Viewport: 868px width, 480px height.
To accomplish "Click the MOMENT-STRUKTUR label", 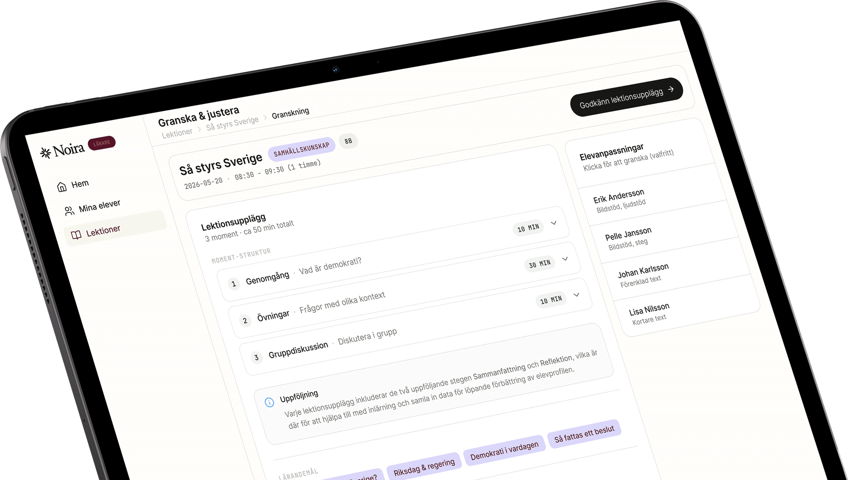I will tap(241, 256).
